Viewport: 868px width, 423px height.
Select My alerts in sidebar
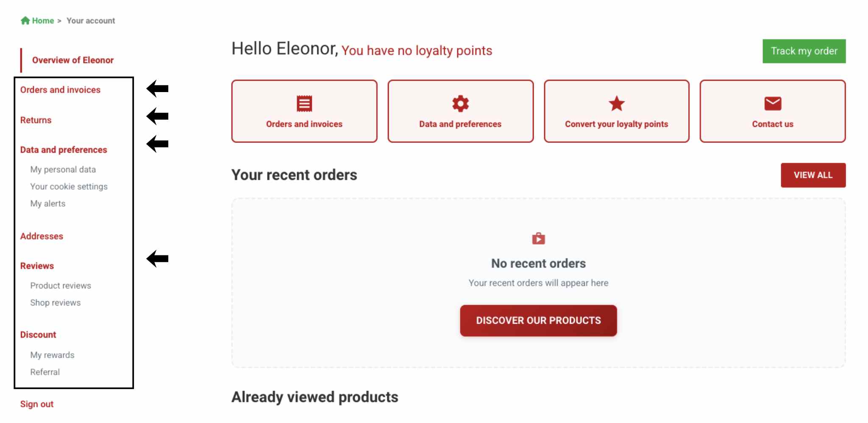(x=47, y=204)
